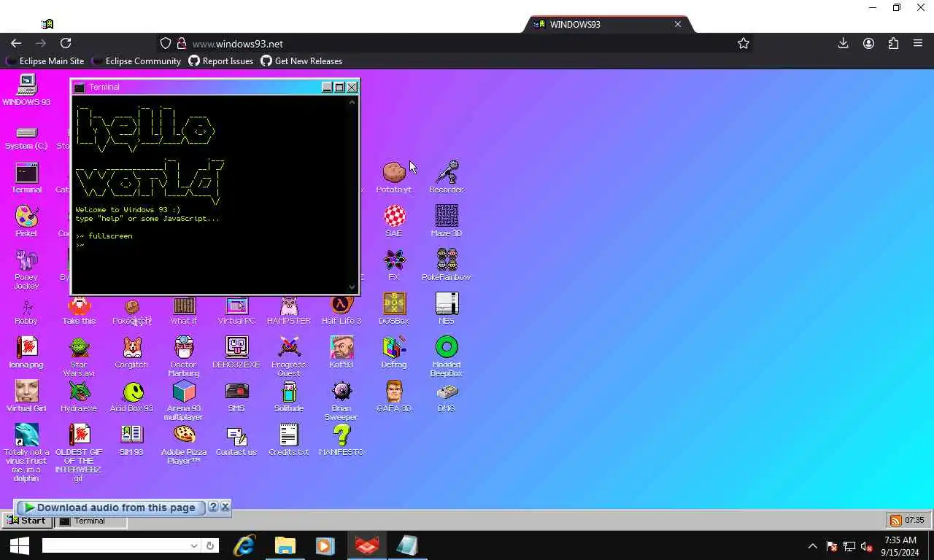Open Get New Releases bookmark
Image resolution: width=934 pixels, height=560 pixels.
point(301,61)
